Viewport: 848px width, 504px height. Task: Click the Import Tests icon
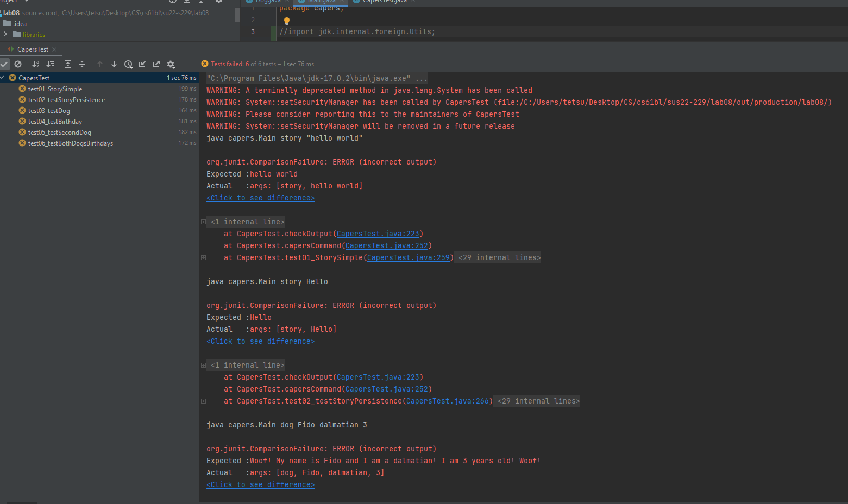142,64
